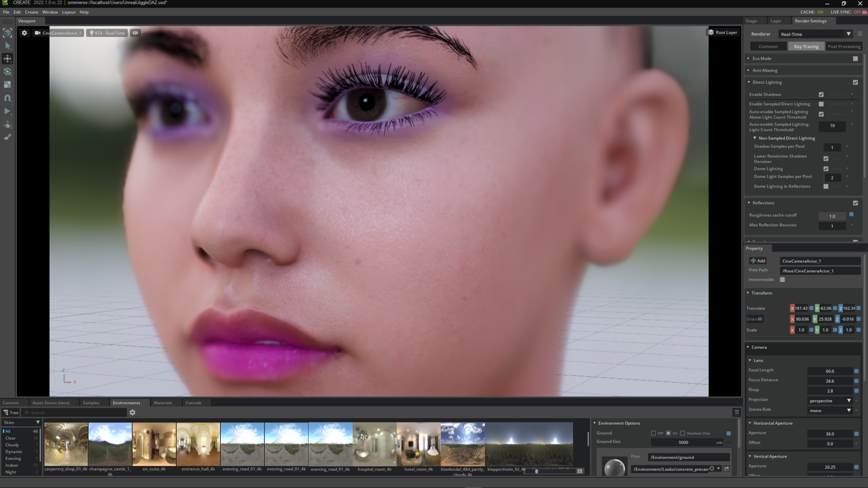Click the select/arrow tool in sidebar
The image size is (868, 488).
coord(8,46)
